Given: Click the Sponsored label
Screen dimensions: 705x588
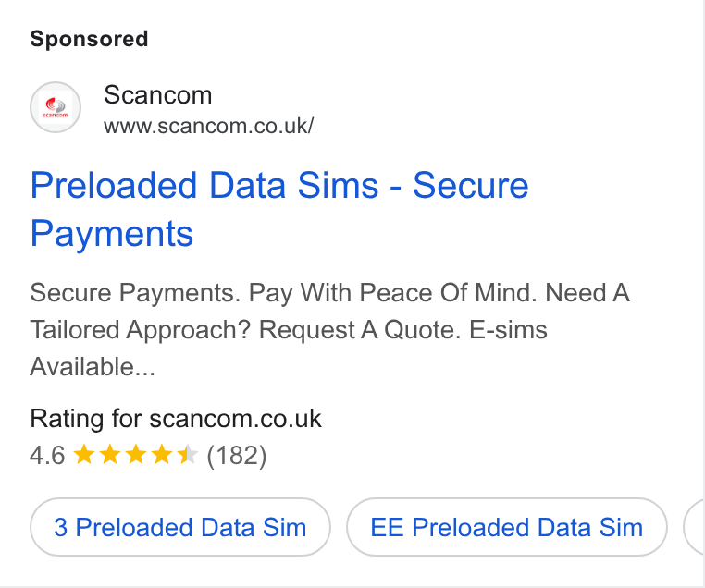Looking at the screenshot, I should click(x=89, y=39).
